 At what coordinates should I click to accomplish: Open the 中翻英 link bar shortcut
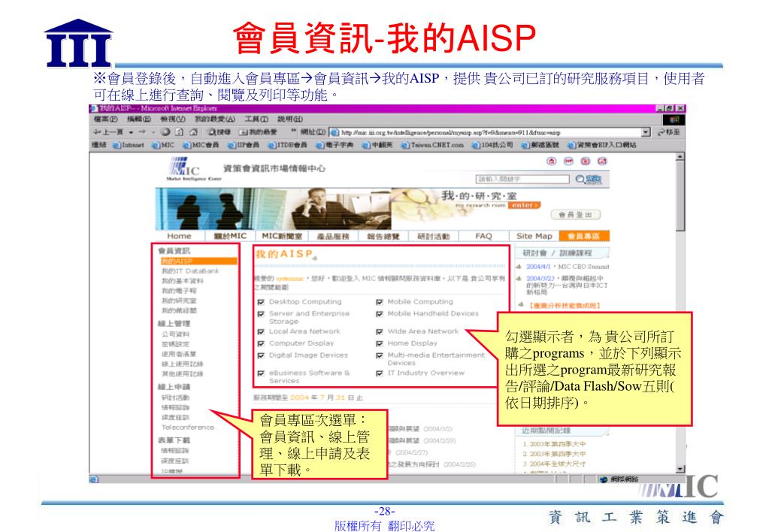(x=377, y=145)
